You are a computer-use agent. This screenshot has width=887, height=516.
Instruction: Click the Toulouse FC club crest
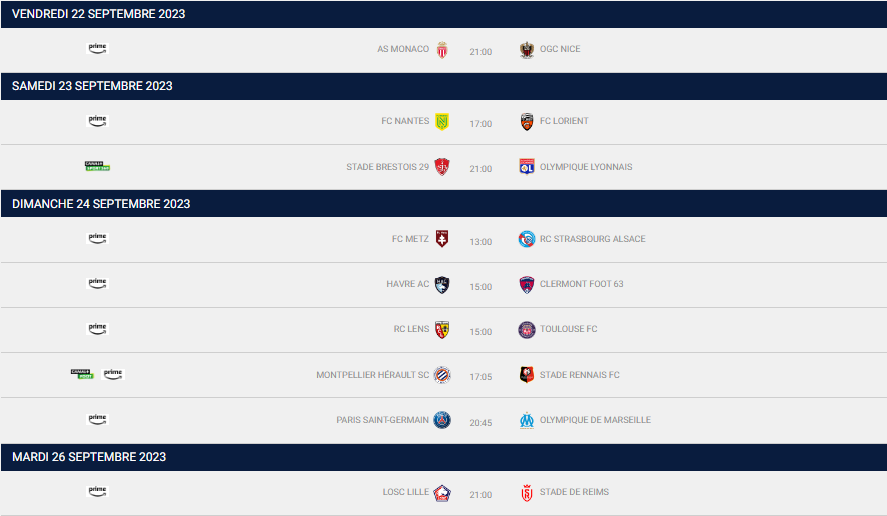pos(527,330)
